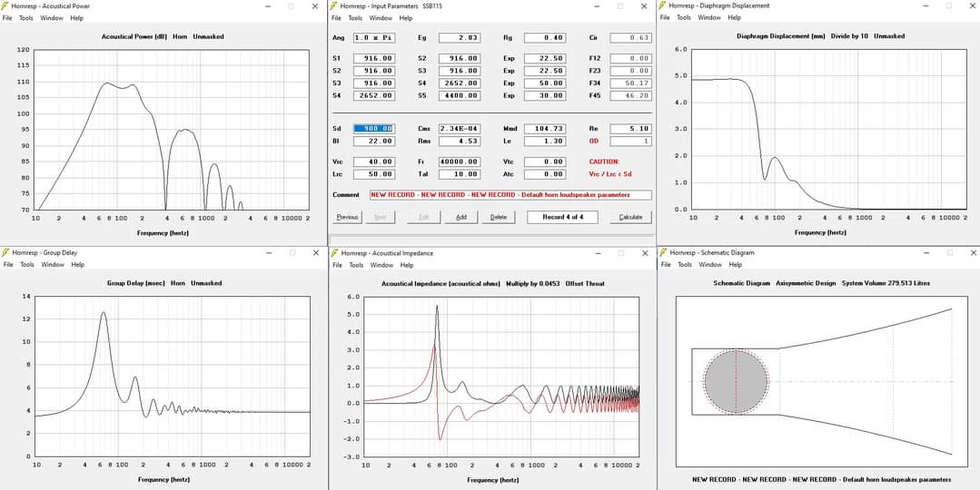
Task: Click the Re field with 5.10
Action: [x=630, y=129]
